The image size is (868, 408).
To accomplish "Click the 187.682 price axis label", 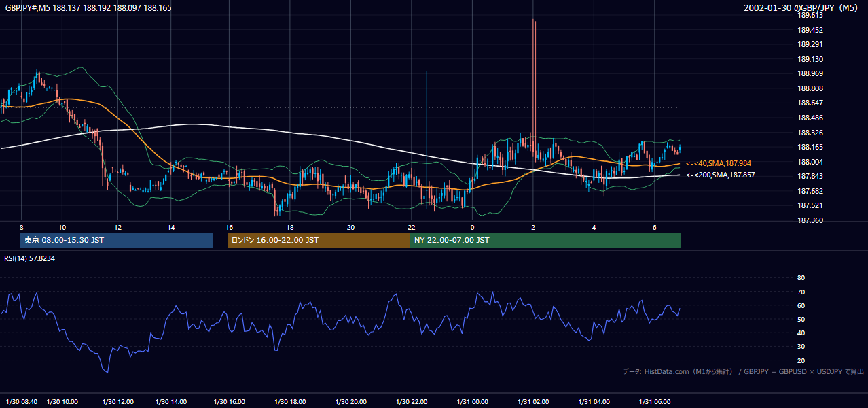I will pyautogui.click(x=810, y=191).
